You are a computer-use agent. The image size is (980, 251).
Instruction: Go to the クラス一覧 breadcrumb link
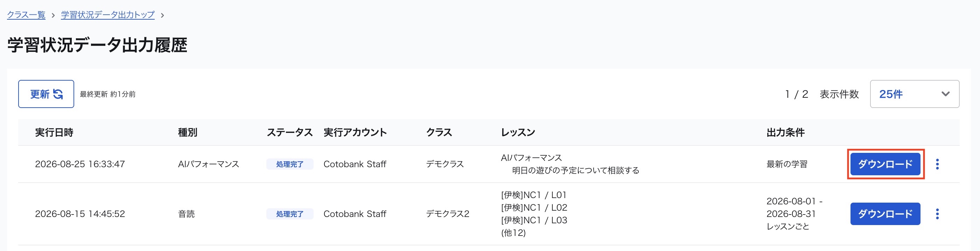(26, 15)
